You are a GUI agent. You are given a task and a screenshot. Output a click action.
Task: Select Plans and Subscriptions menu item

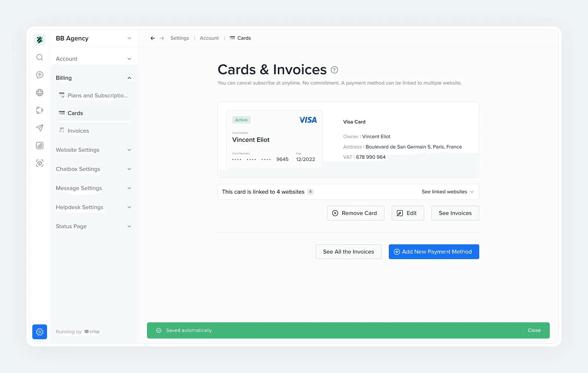coord(97,96)
